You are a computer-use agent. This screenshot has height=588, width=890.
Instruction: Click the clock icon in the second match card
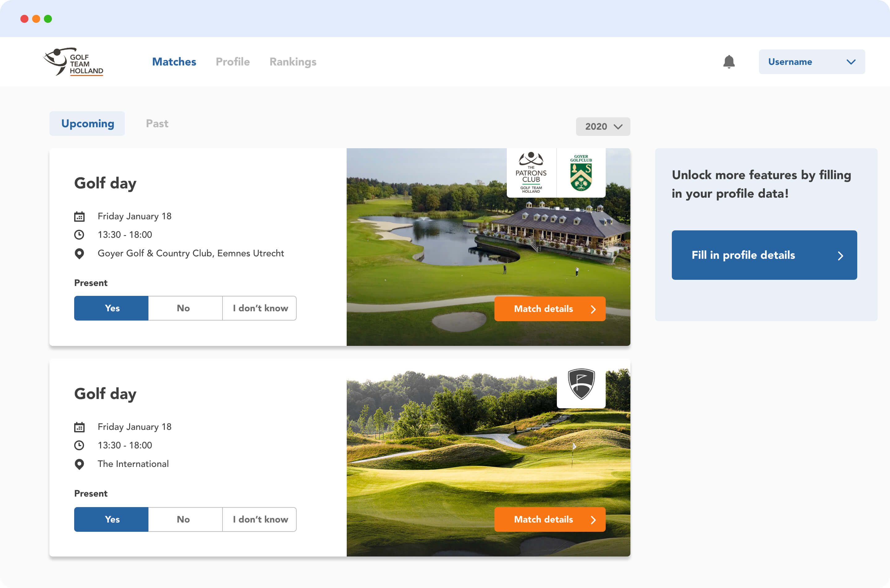point(79,446)
